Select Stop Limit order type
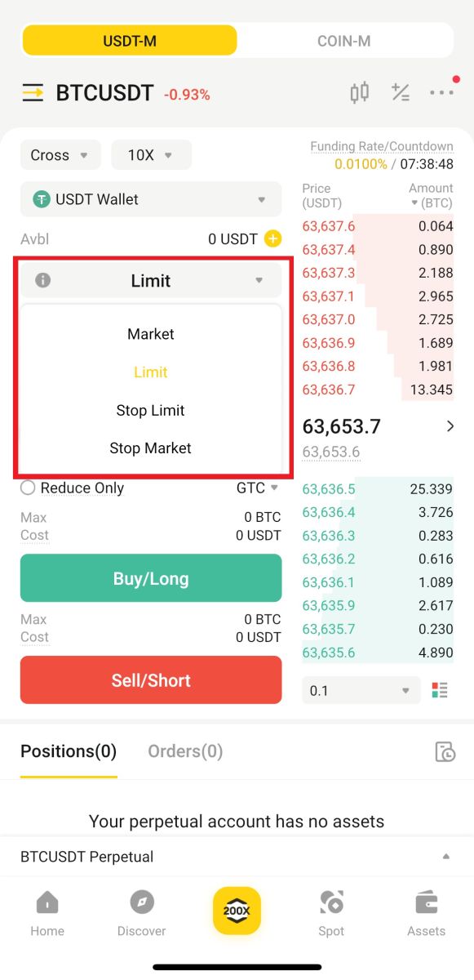 150,410
